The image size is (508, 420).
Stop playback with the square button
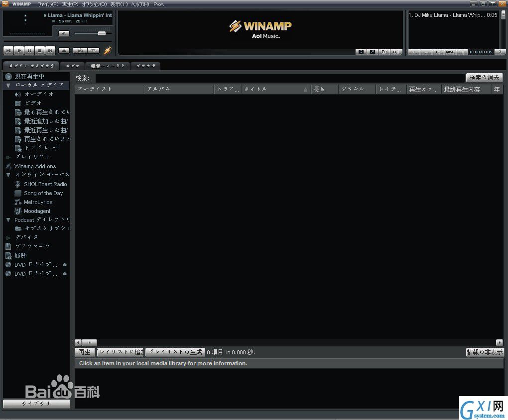[x=39, y=51]
